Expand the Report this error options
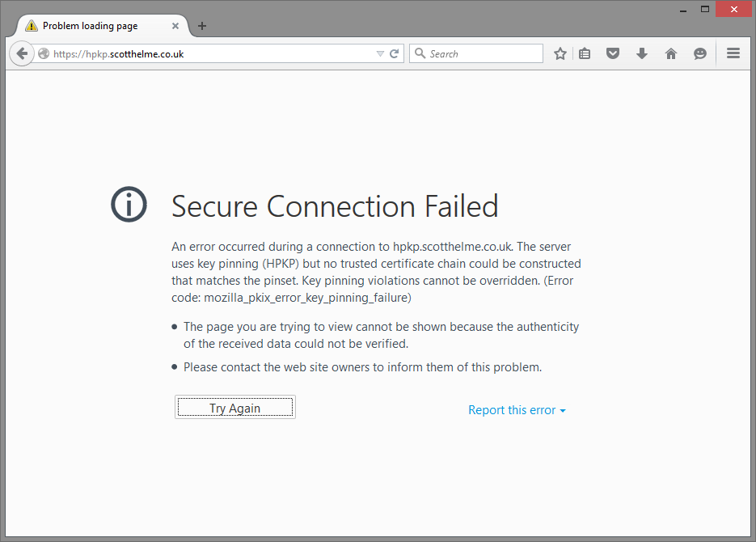 tap(517, 410)
